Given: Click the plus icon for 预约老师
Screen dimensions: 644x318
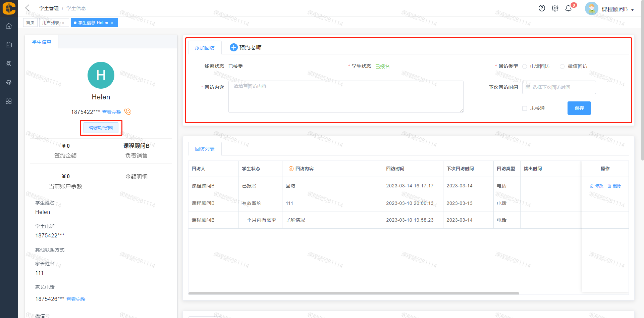Looking at the screenshot, I should 233,48.
